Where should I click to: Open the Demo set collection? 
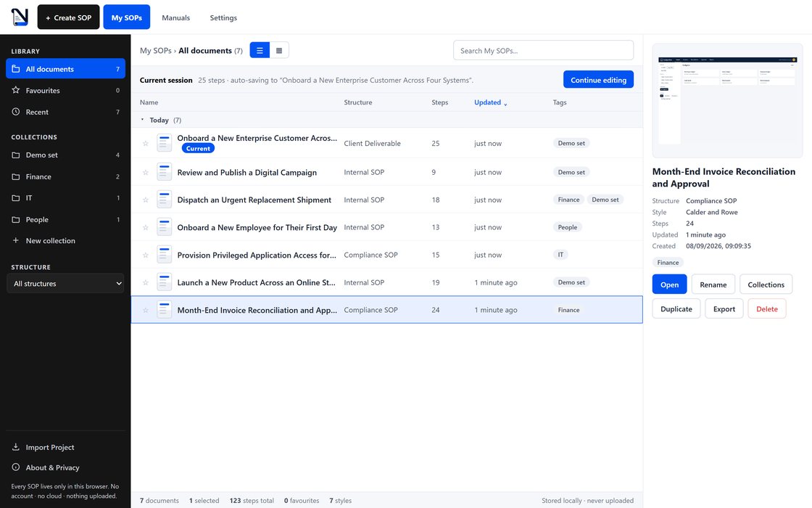(x=65, y=155)
